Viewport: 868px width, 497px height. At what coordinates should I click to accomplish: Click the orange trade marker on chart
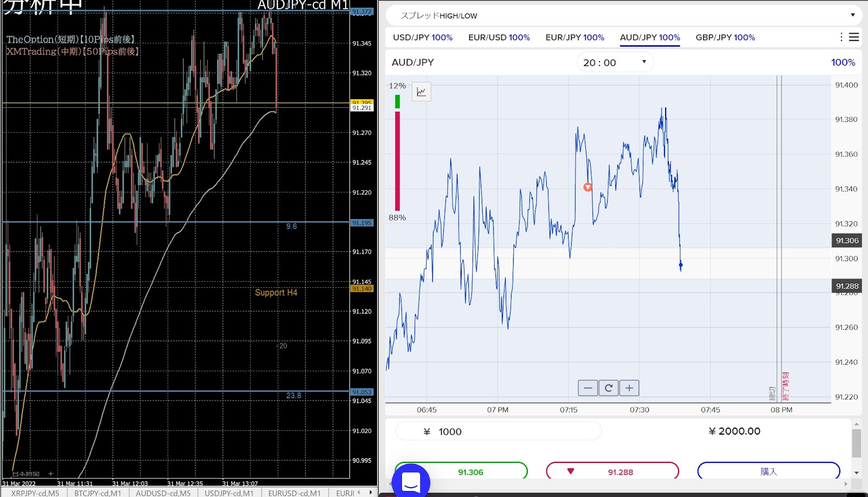(588, 187)
